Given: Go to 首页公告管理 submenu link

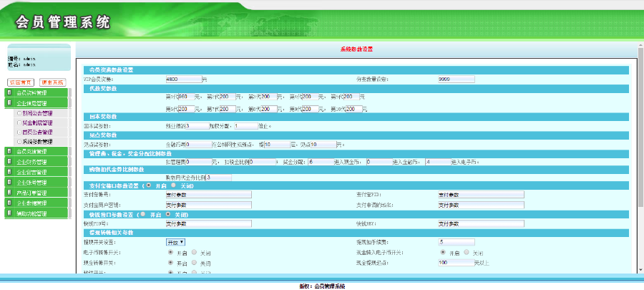Looking at the screenshot, I should tap(37, 132).
